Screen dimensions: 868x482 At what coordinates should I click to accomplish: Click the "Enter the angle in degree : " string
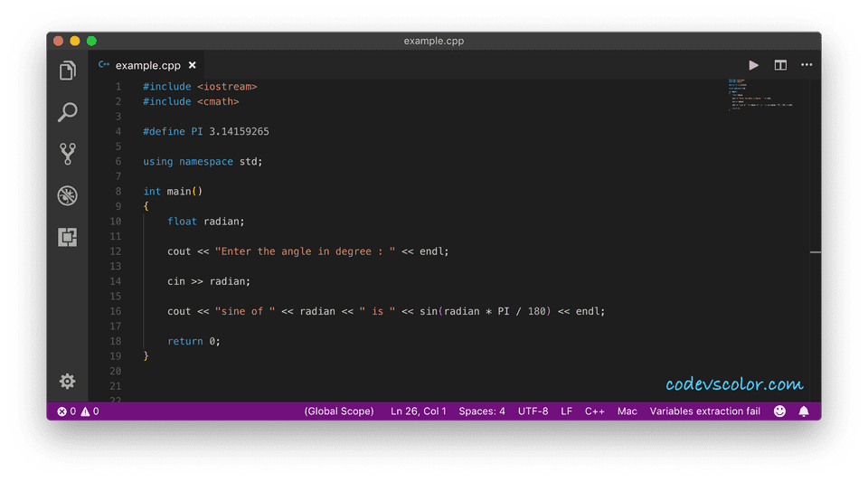305,251
